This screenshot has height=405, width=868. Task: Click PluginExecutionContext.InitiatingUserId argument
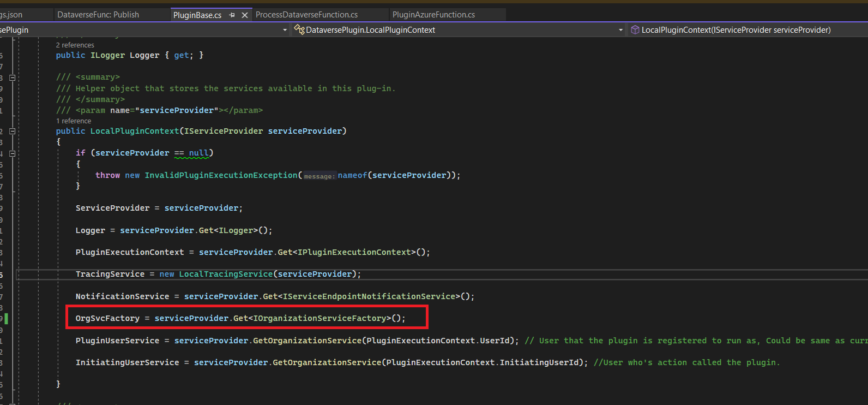coord(484,362)
